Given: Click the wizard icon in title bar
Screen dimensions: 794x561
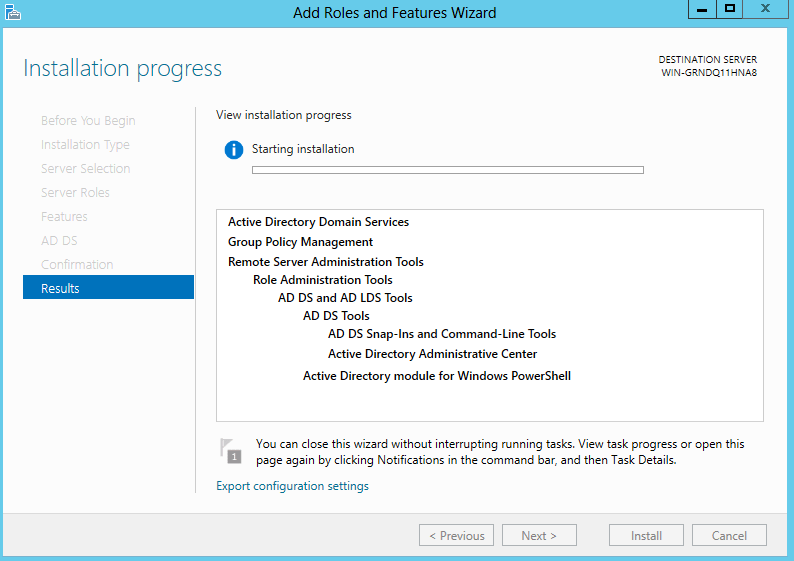Looking at the screenshot, I should tap(13, 12).
